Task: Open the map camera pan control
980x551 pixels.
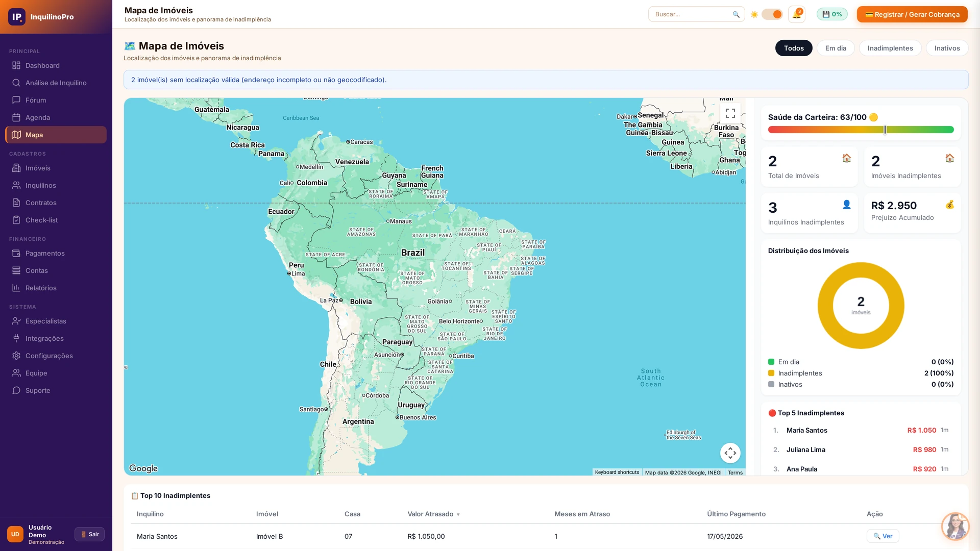Action: [x=730, y=453]
